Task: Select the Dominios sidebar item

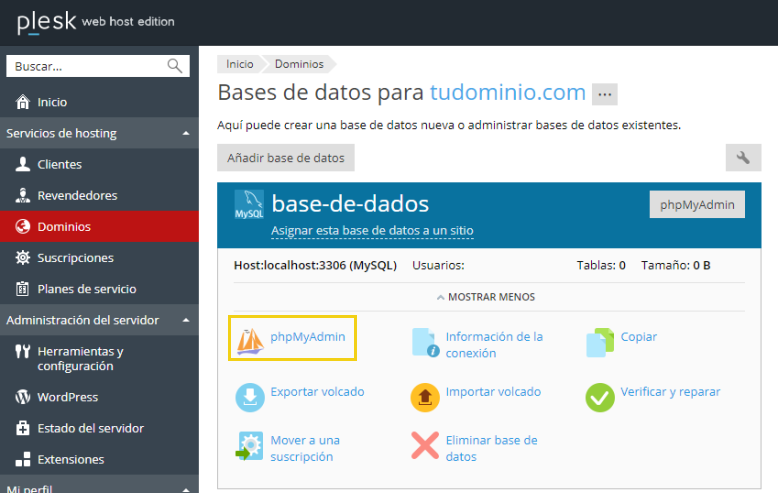Action: (99, 227)
